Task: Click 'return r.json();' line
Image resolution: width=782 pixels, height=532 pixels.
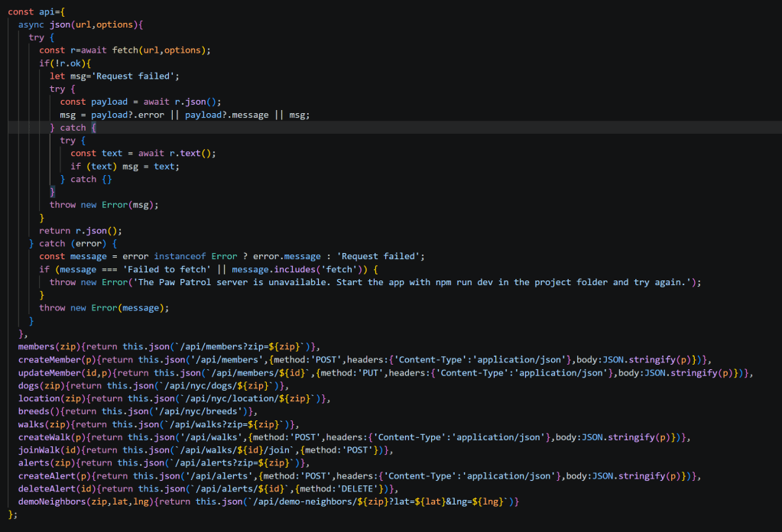Action: coord(80,230)
